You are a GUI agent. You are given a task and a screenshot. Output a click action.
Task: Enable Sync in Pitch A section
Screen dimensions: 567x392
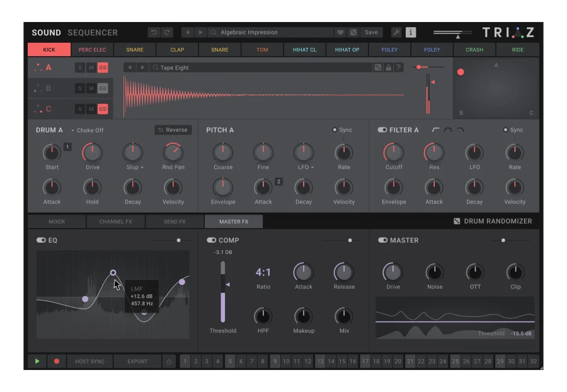click(335, 130)
